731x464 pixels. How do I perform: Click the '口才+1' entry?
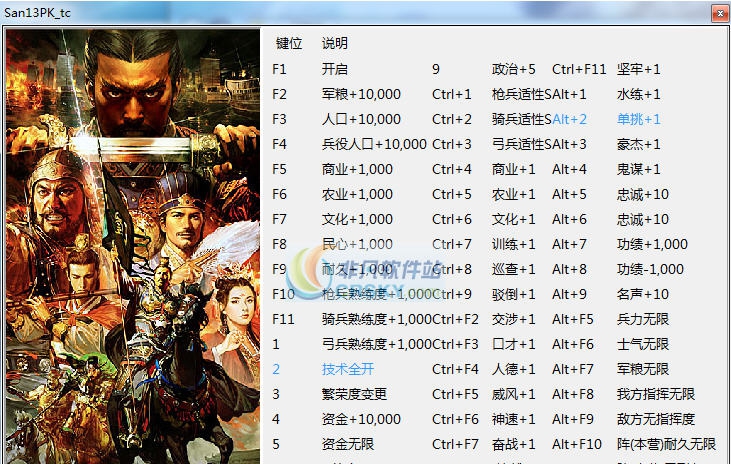(513, 344)
